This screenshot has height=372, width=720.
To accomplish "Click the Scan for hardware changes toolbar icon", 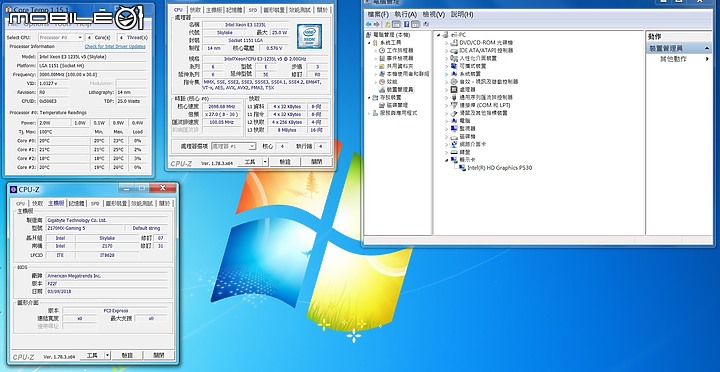I will pos(426,24).
